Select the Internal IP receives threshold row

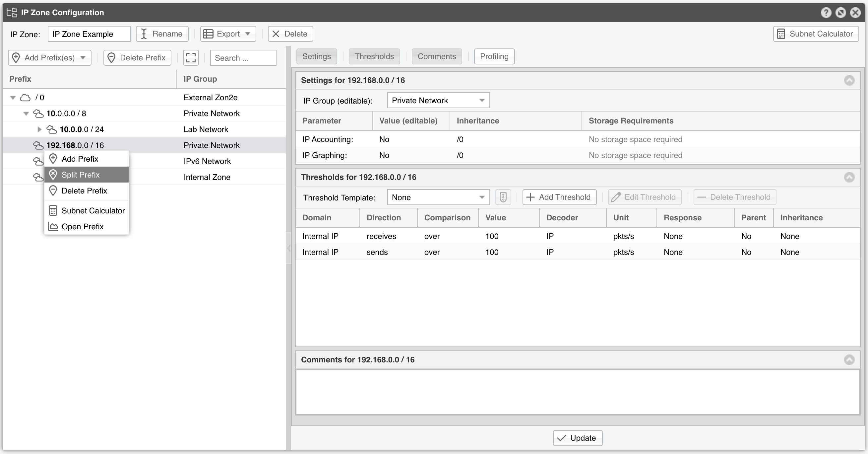[578, 236]
